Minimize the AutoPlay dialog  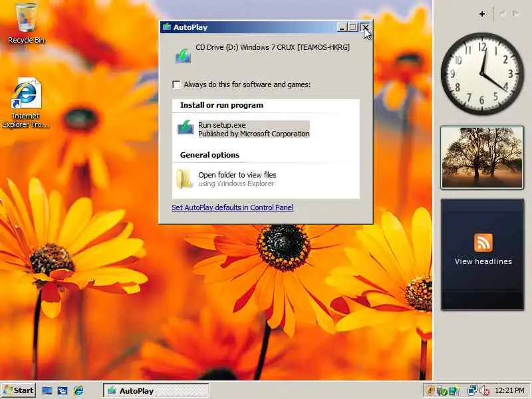point(342,27)
